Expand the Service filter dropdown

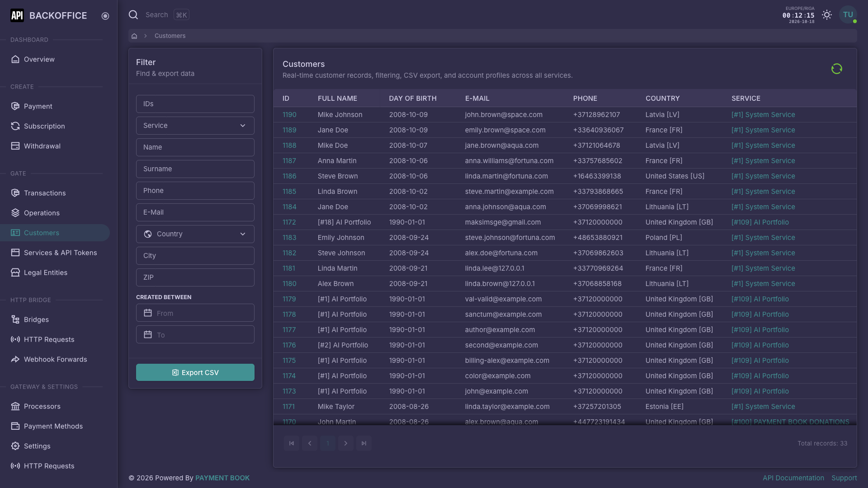click(x=195, y=126)
